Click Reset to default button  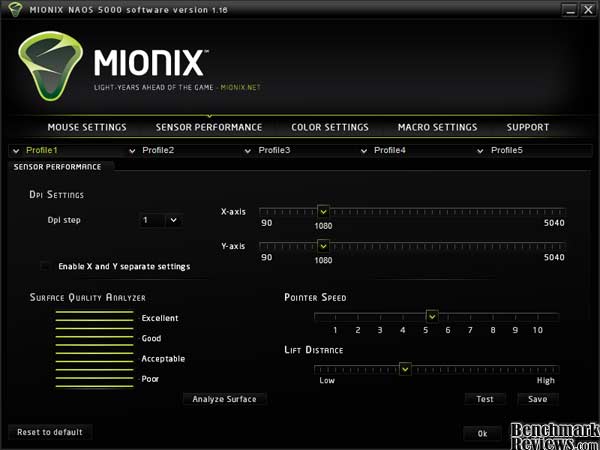(50, 432)
